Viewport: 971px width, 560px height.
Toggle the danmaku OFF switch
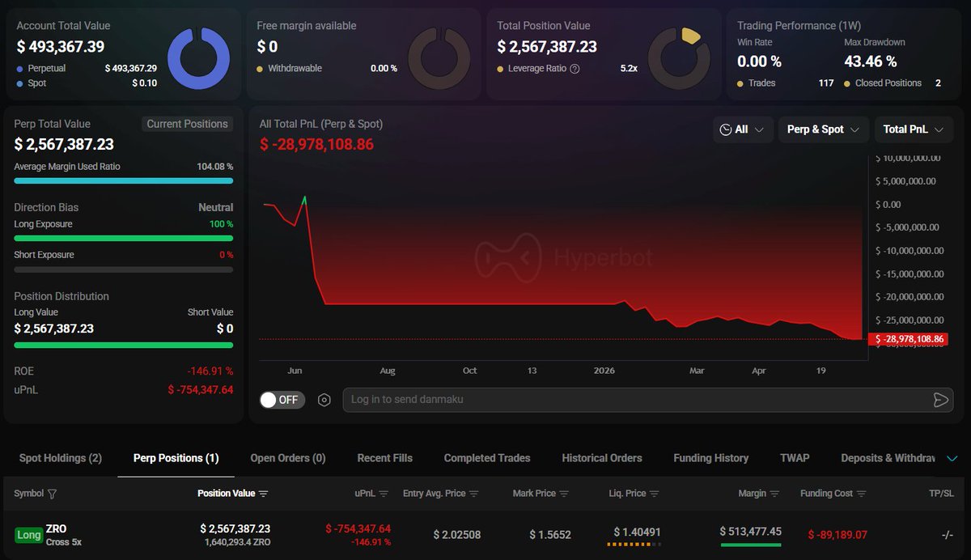click(x=282, y=400)
